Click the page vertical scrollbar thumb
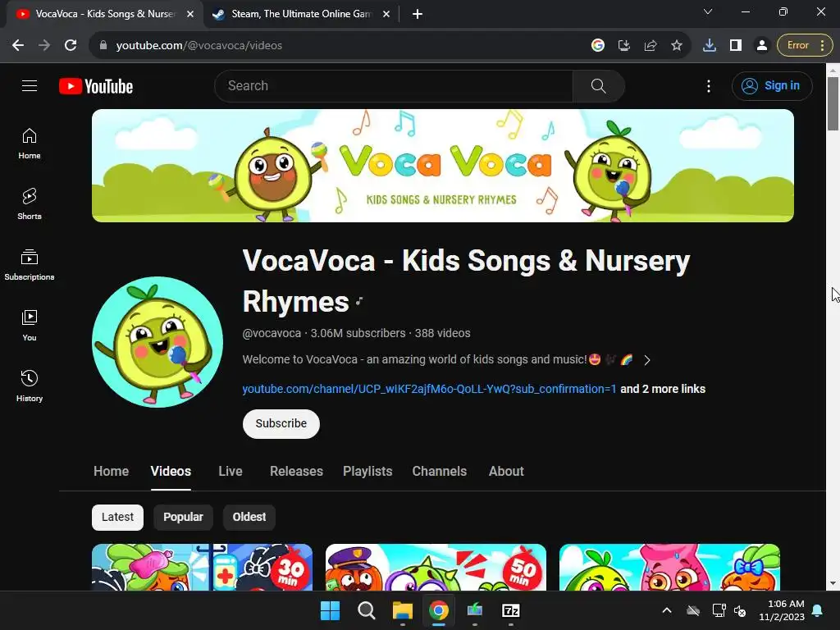This screenshot has height=630, width=840. tap(833, 103)
